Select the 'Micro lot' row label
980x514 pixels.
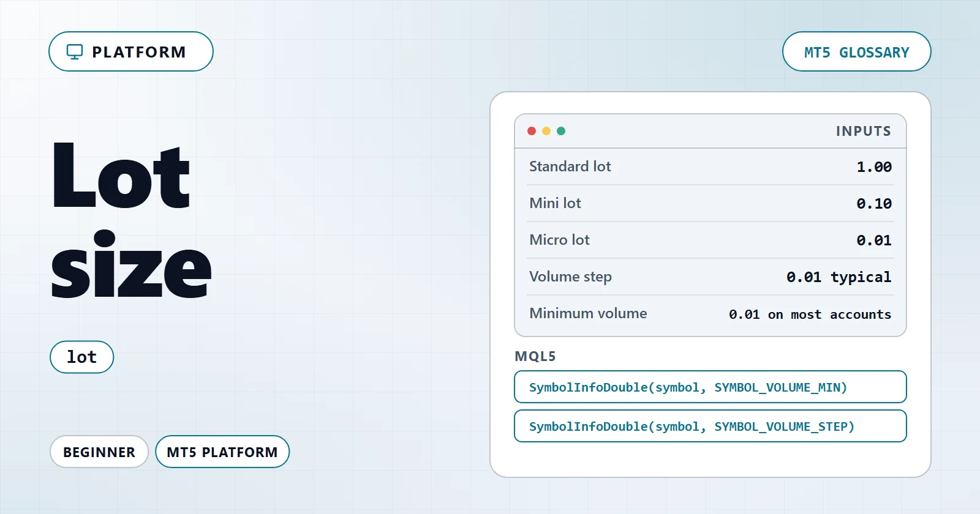559,240
